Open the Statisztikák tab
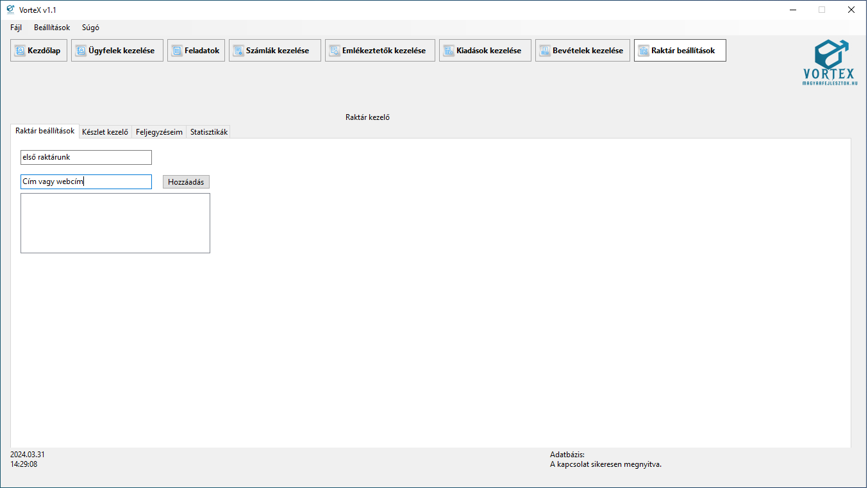Screen dimensions: 868x488 point(208,132)
